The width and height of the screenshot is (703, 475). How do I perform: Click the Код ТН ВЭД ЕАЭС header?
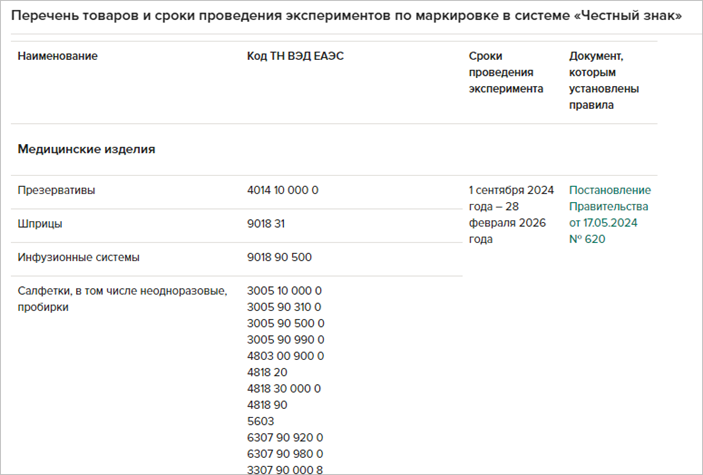295,56
